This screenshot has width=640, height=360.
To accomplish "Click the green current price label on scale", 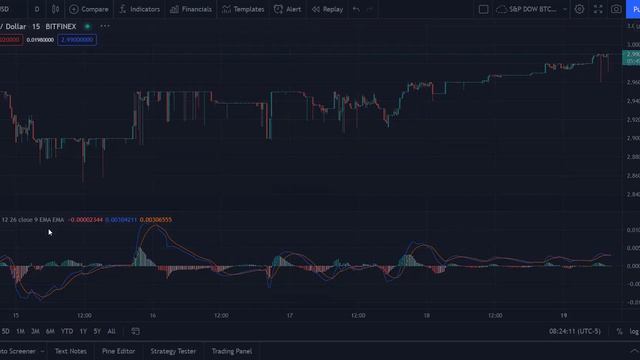I will tap(631, 58).
